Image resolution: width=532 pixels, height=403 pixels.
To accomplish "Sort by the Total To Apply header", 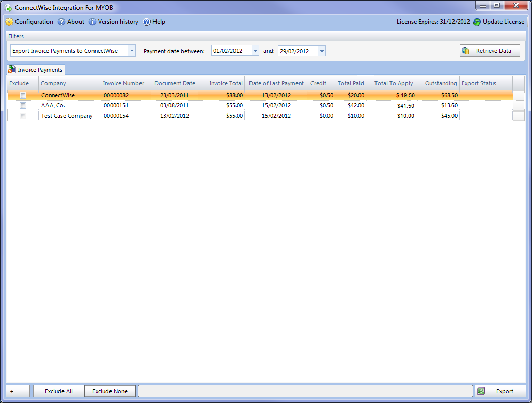I will coord(392,84).
